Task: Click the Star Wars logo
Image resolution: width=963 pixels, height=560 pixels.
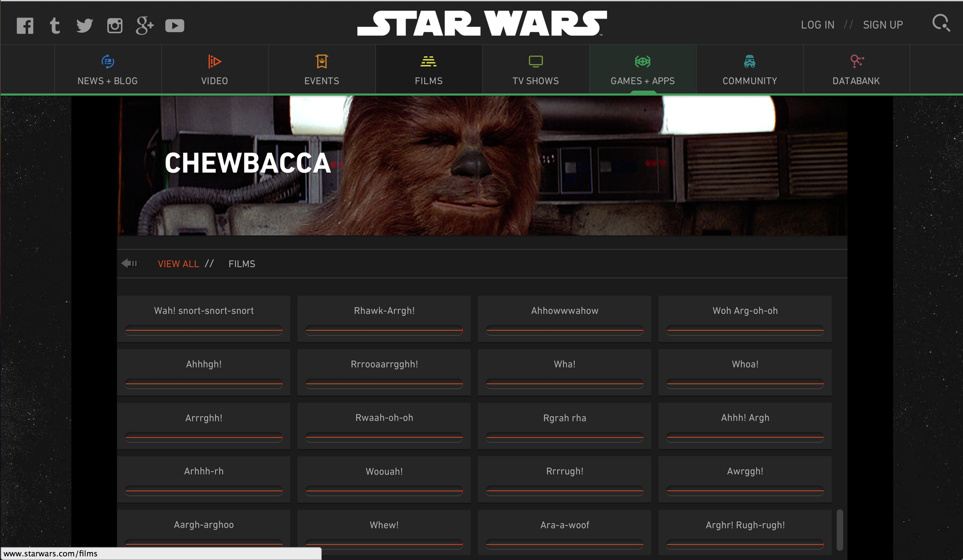Action: (481, 24)
